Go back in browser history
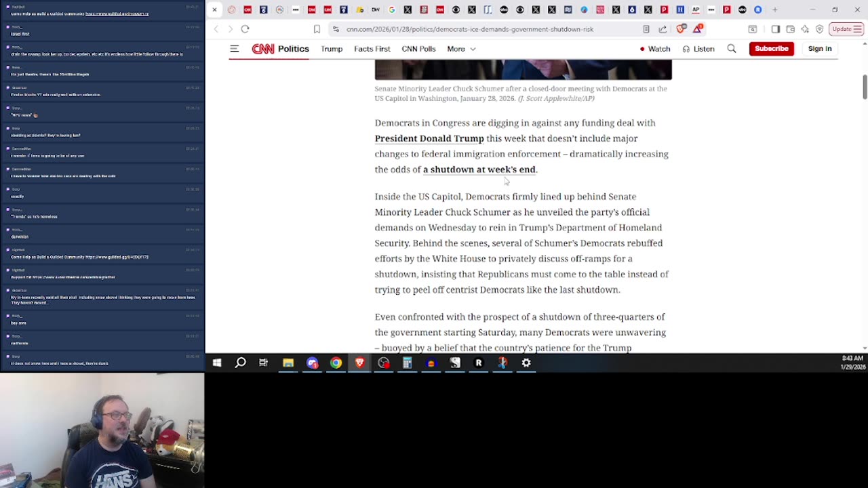 click(216, 29)
